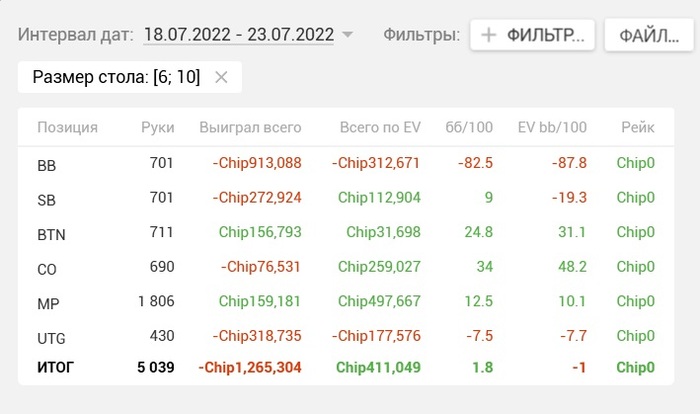Sort by Рейк column header

coord(638,128)
